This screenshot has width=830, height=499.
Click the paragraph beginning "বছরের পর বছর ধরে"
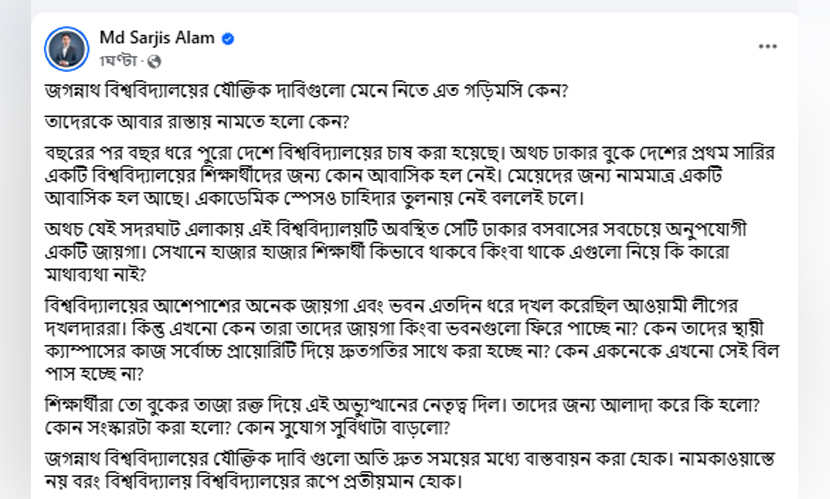tap(410, 175)
